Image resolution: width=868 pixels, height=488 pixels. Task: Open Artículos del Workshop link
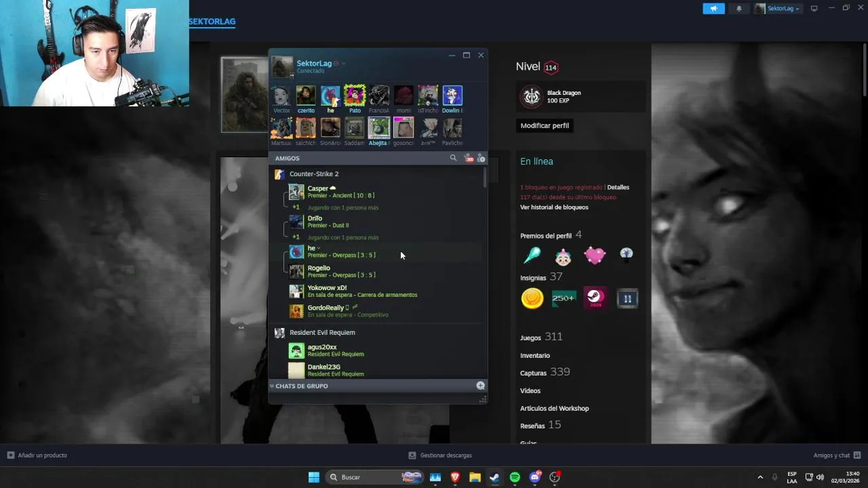(x=555, y=408)
